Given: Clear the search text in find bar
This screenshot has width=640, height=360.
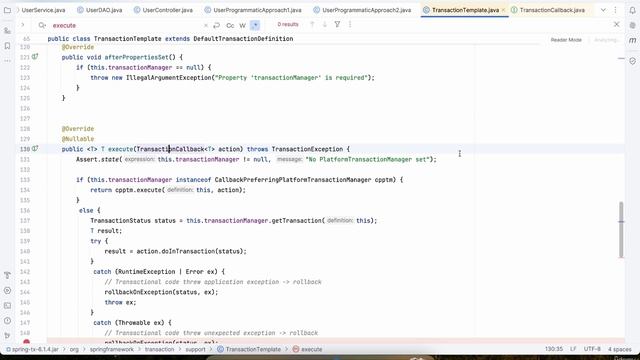Looking at the screenshot, I should coord(206,25).
